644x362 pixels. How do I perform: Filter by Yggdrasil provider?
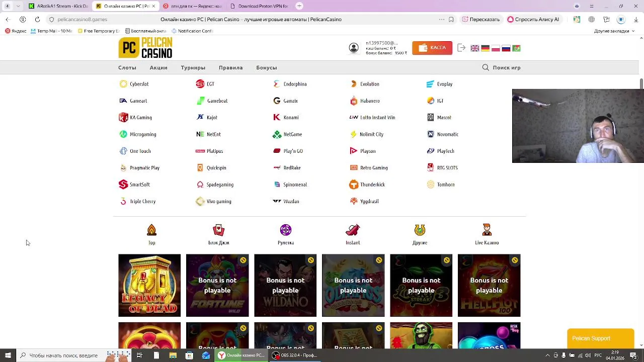364,201
